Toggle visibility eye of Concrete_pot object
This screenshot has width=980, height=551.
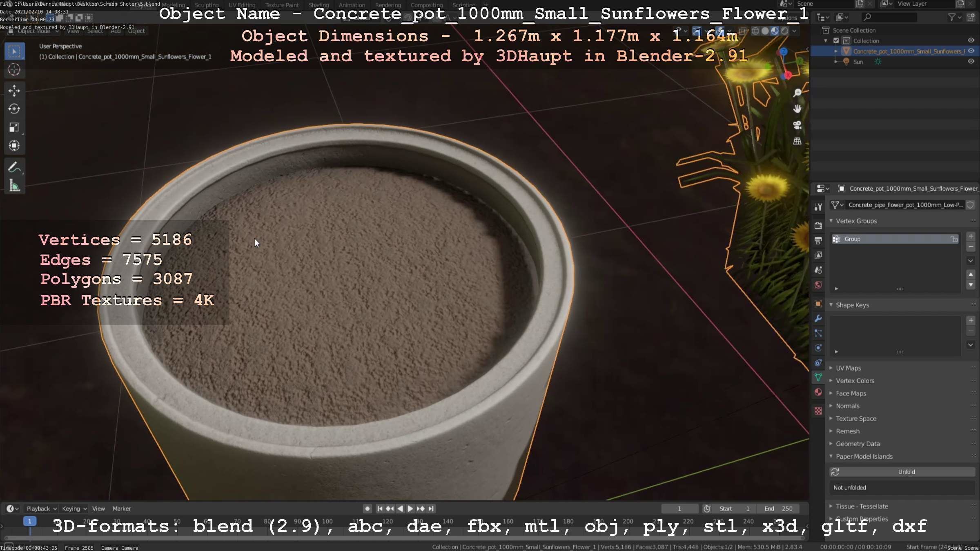[971, 51]
